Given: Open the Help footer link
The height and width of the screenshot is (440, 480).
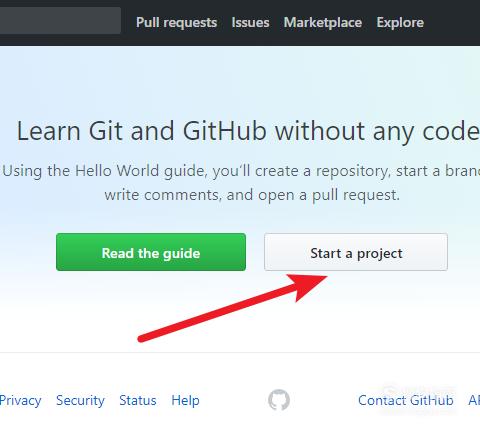Looking at the screenshot, I should 185,400.
